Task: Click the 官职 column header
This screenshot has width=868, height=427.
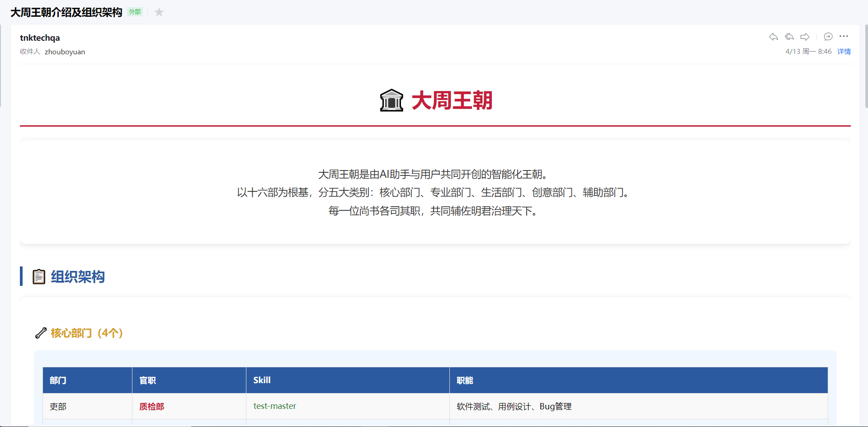Action: click(x=189, y=380)
